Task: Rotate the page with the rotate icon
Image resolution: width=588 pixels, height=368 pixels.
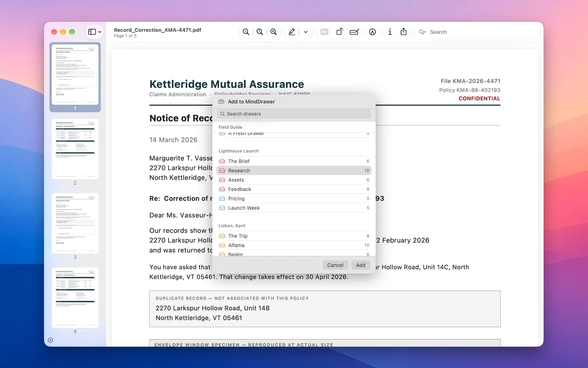Action: 340,32
